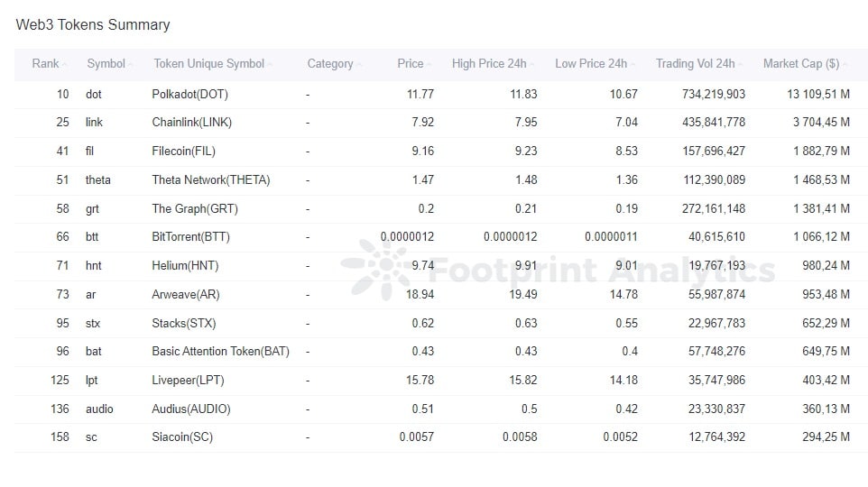Click Arweave price 18.94
The width and height of the screenshot is (868, 487).
(420, 294)
